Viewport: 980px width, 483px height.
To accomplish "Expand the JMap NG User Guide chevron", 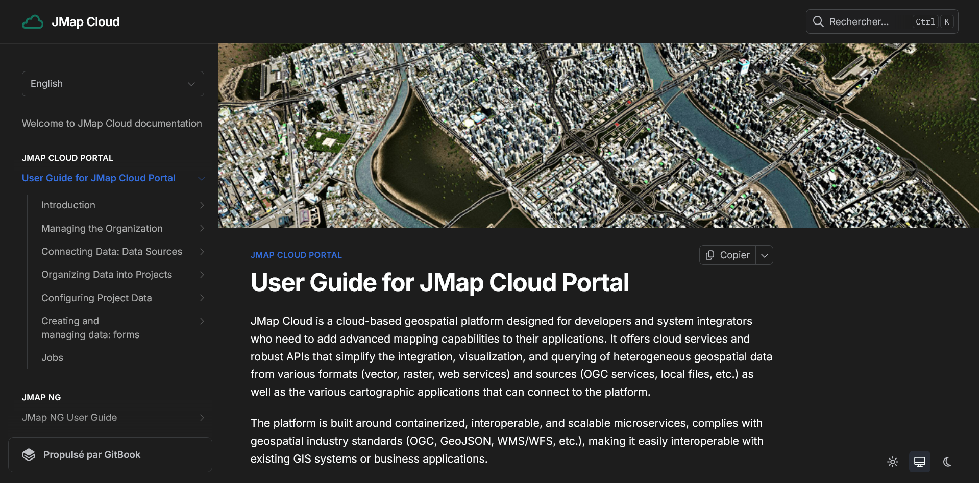I will (202, 418).
